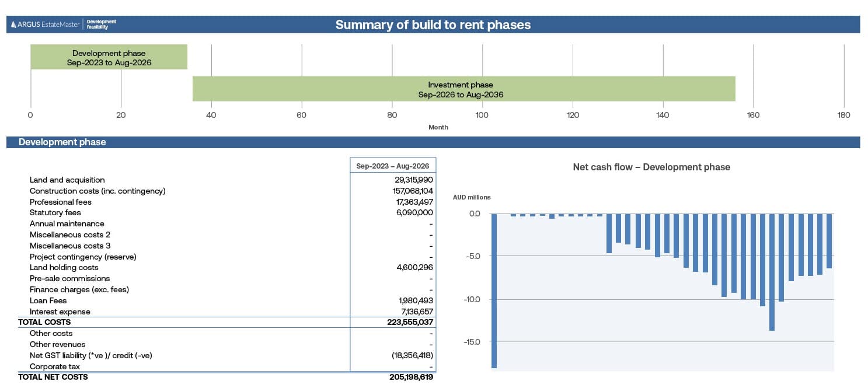Screen dimensions: 868x392
Task: Select the Investment phase timeline bar
Action: pos(463,89)
